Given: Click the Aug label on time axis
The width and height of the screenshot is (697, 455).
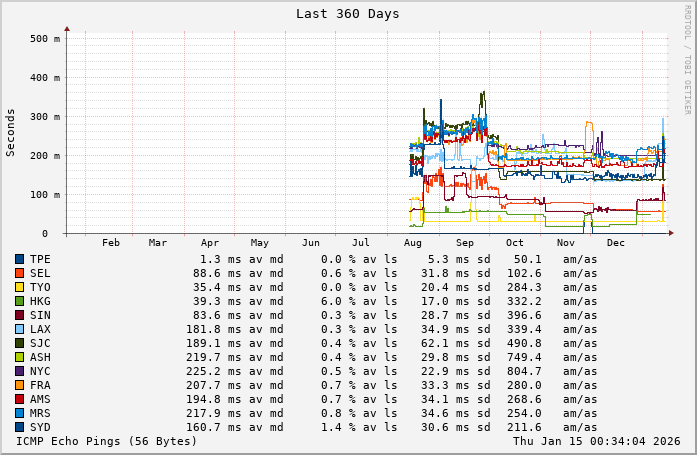Looking at the screenshot, I should pos(412,243).
